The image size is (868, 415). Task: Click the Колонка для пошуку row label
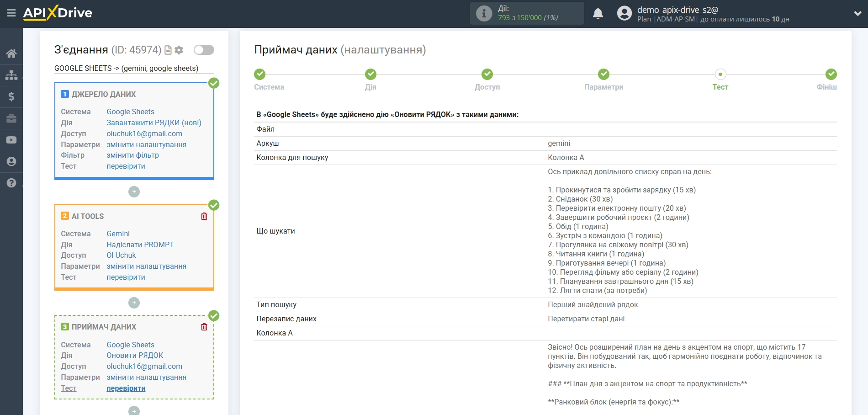click(x=292, y=157)
